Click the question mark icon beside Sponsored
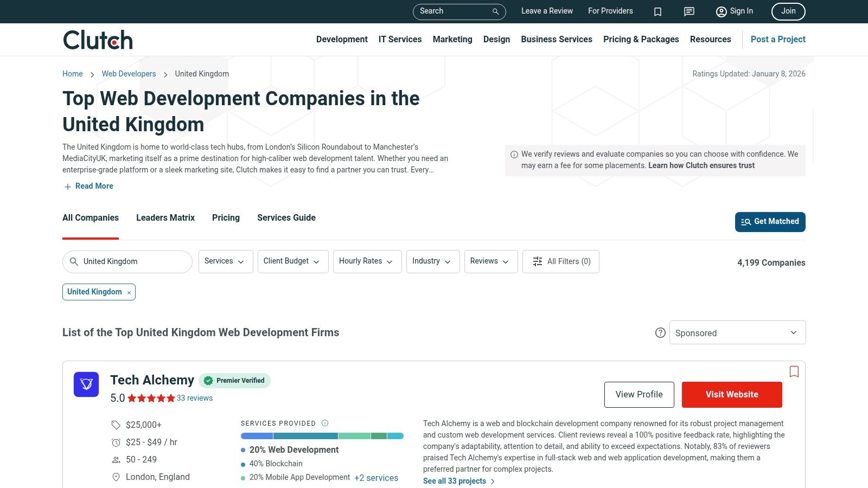Viewport: 868px width, 488px height. click(661, 333)
